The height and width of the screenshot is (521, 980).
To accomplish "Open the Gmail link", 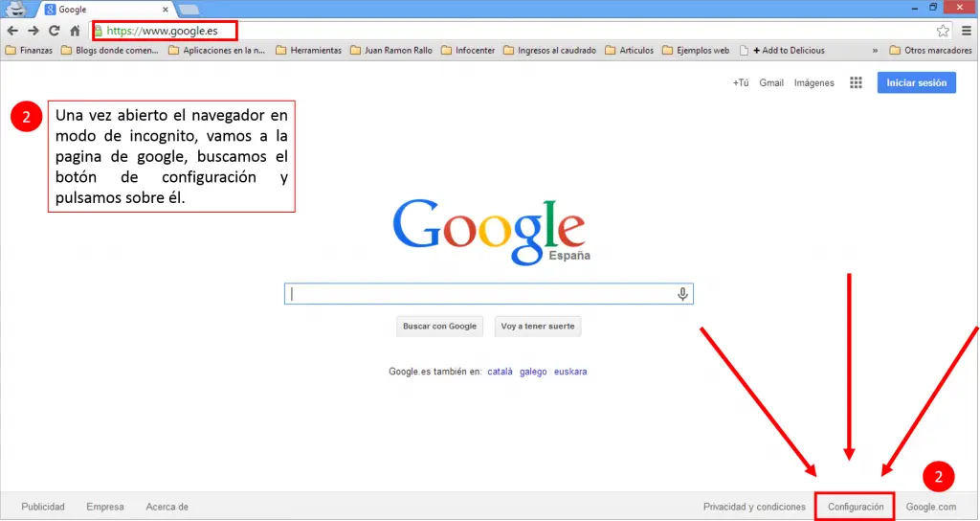I will click(x=771, y=82).
